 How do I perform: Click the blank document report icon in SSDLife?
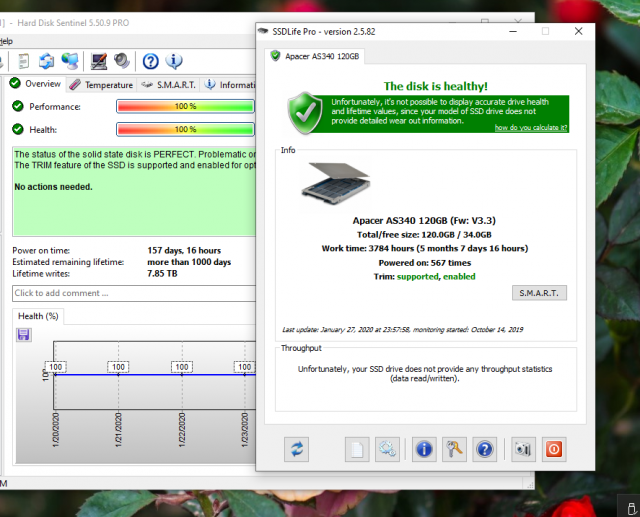coord(356,449)
